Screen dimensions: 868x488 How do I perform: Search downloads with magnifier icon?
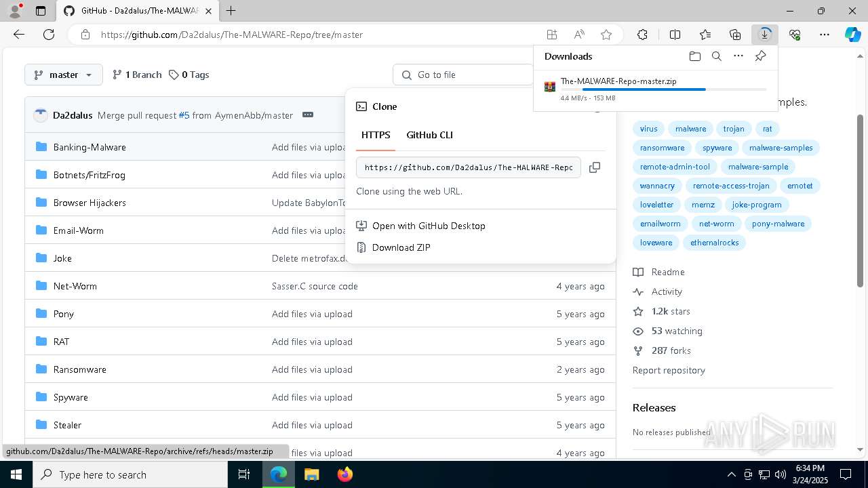(x=716, y=56)
